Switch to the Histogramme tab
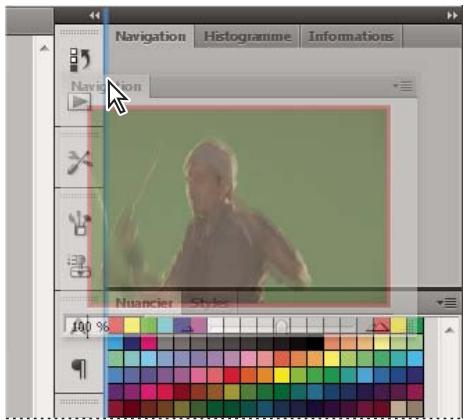The image size is (464, 420). [247, 36]
